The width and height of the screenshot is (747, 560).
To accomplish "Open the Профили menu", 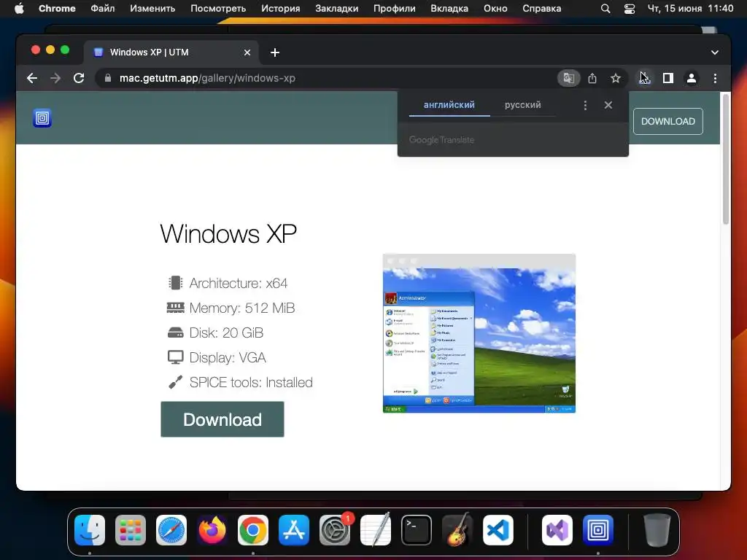I will 395,8.
